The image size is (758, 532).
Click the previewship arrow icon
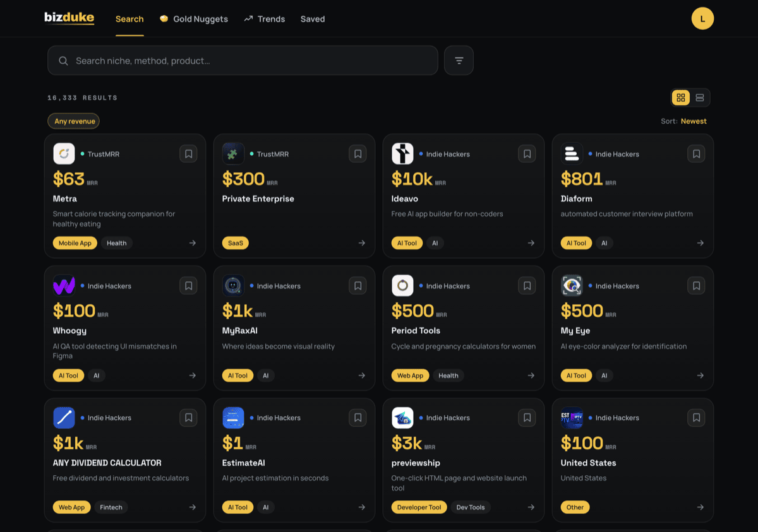click(531, 507)
